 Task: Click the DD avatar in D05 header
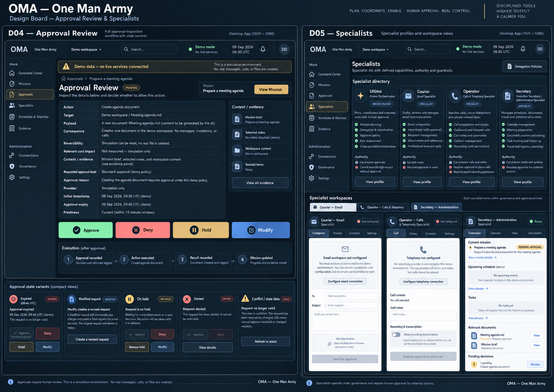click(540, 49)
